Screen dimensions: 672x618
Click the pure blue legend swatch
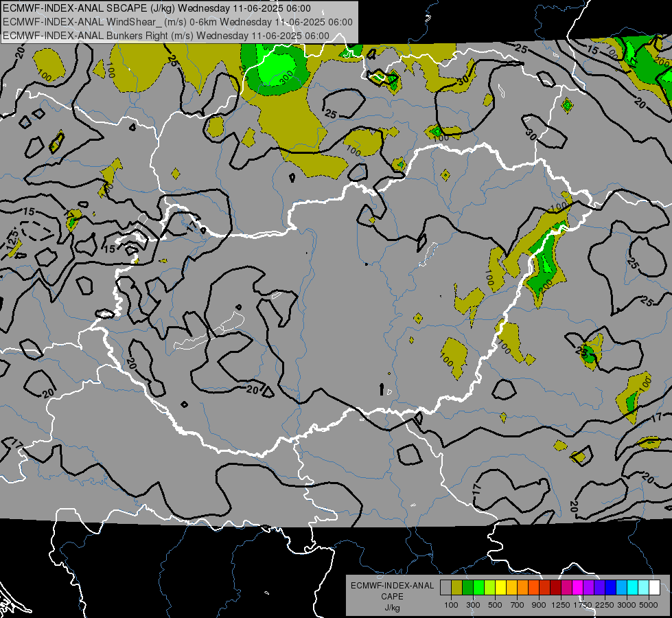(x=611, y=587)
